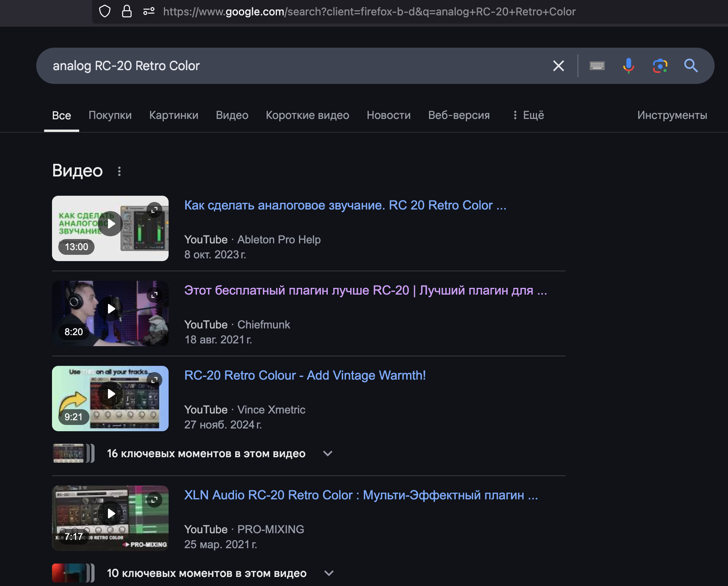Click the 8 окт. 2023 г. date text
This screenshot has width=728, height=586.
(x=215, y=255)
